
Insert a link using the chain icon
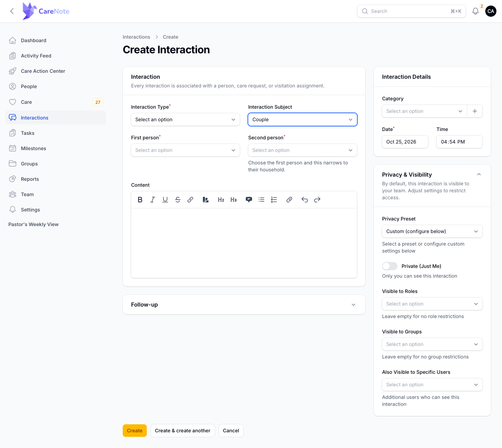(190, 200)
